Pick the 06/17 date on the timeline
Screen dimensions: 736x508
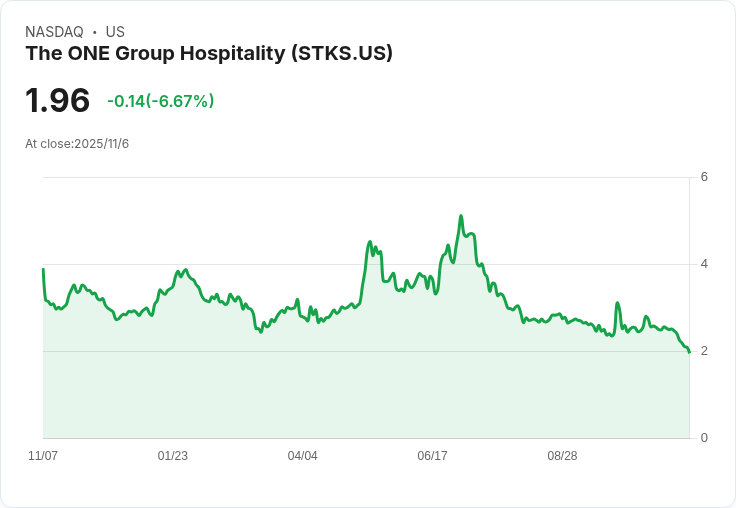(x=432, y=456)
